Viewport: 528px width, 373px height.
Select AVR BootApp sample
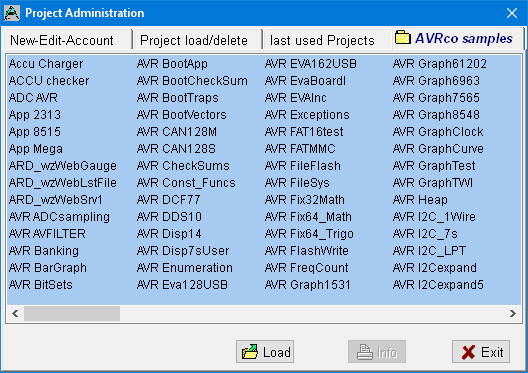172,64
